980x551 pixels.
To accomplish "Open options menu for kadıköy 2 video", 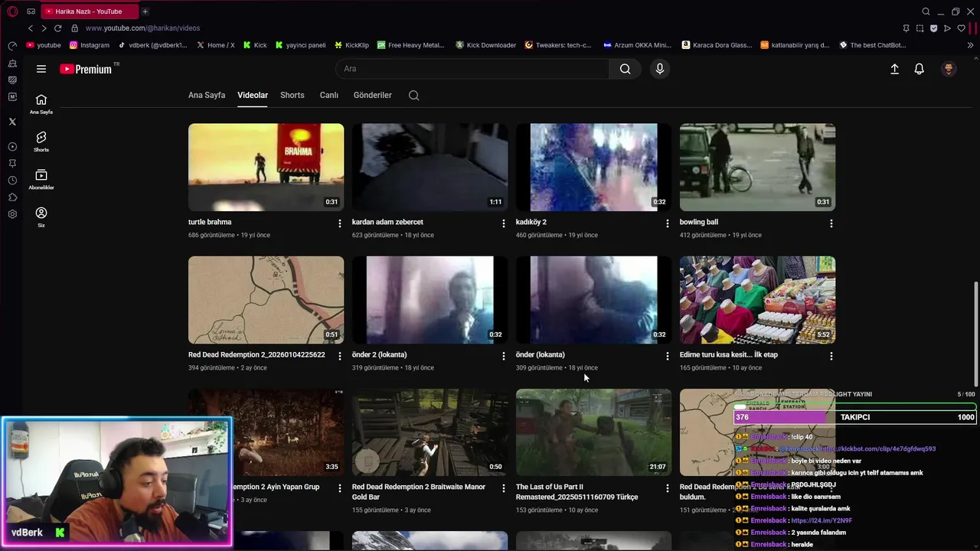I will (x=668, y=223).
